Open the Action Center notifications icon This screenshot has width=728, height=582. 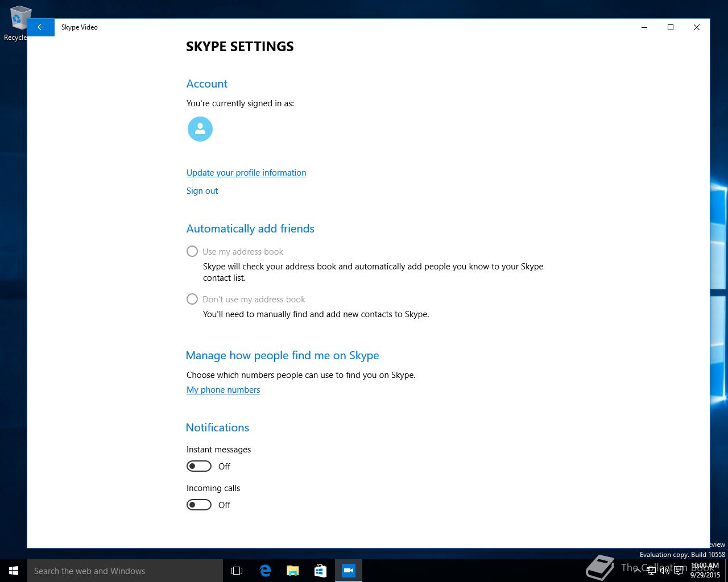[x=679, y=571]
